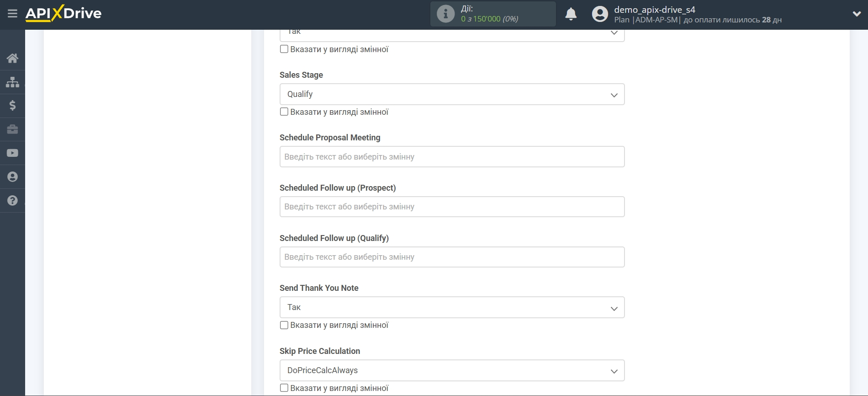Open the help question mark icon
Screen dimensions: 868x396
coord(12,201)
